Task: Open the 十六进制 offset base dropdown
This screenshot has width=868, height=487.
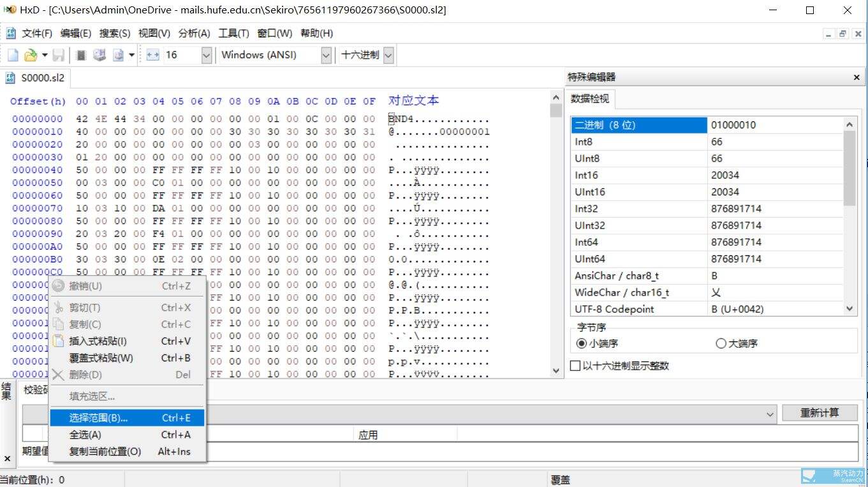Action: coord(388,56)
